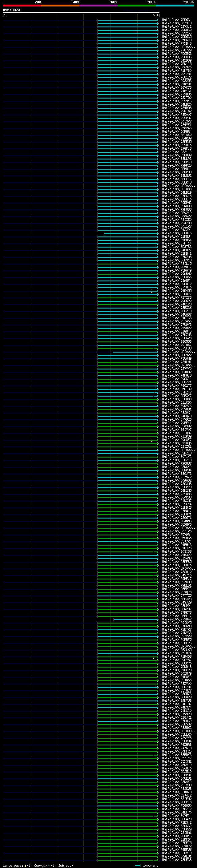Select the UniRef100_Q75FU8 label
Image resolution: width=197 pixels, height=868 pixels.
click(177, 348)
